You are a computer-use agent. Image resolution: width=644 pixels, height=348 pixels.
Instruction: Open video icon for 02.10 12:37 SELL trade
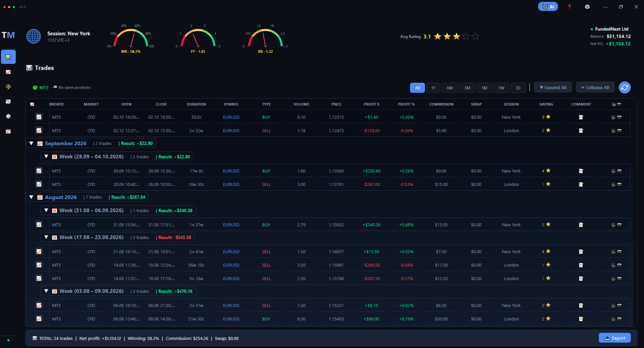point(613,131)
